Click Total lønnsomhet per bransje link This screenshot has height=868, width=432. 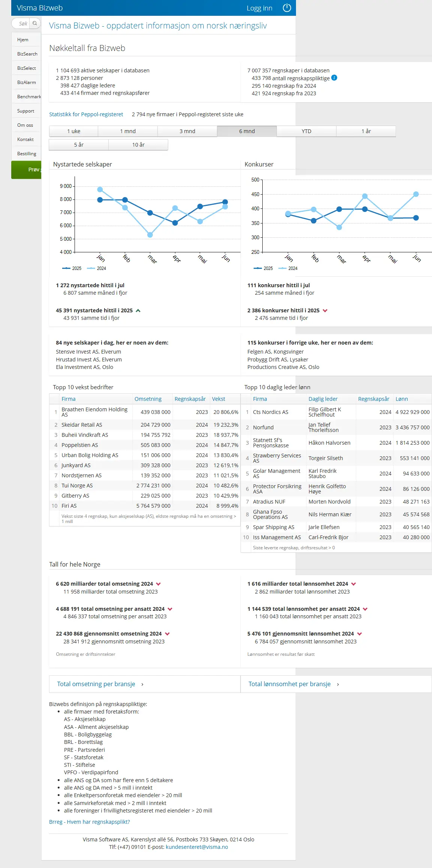[290, 684]
